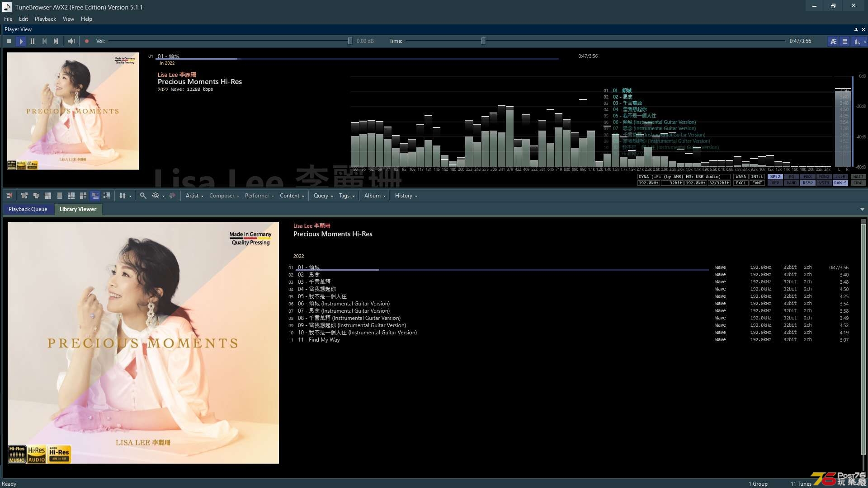Toggle the MONO indicator
Screen dimensions: 868x488
[824, 177]
